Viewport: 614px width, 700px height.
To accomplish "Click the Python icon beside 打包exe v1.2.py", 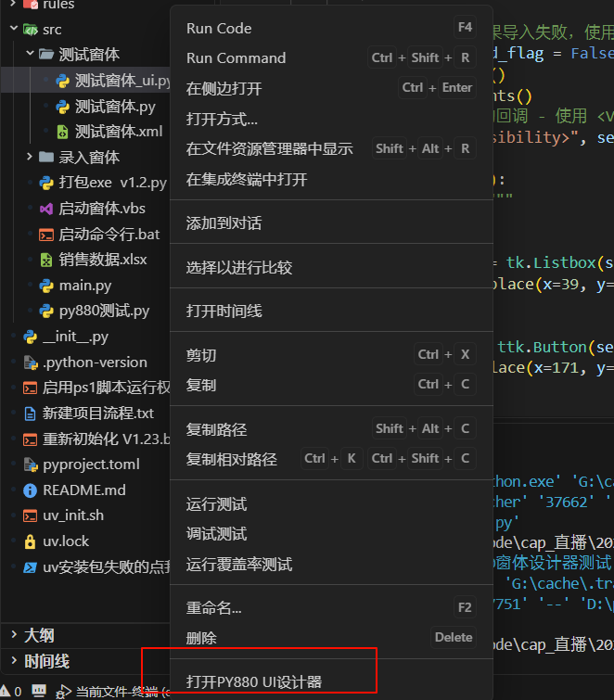I will click(x=46, y=183).
